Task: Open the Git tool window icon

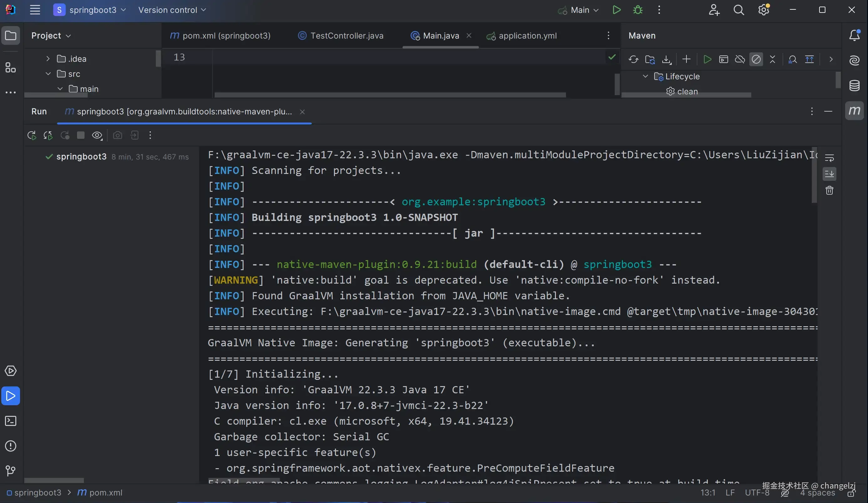Action: tap(11, 471)
